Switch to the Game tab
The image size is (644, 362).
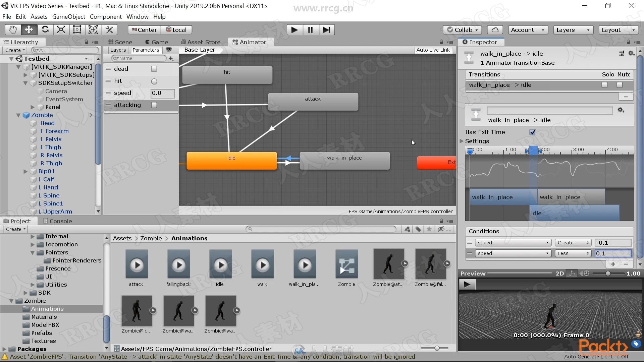pyautogui.click(x=157, y=42)
